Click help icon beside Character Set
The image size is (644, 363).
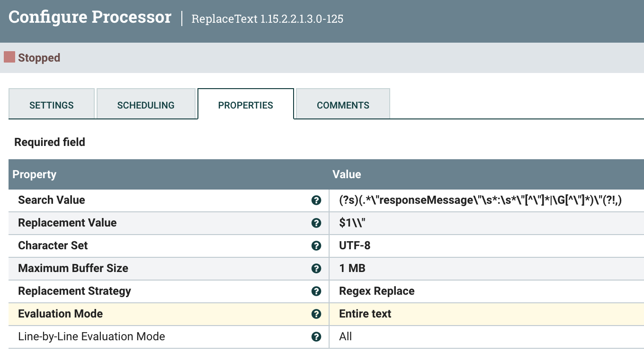click(x=316, y=246)
